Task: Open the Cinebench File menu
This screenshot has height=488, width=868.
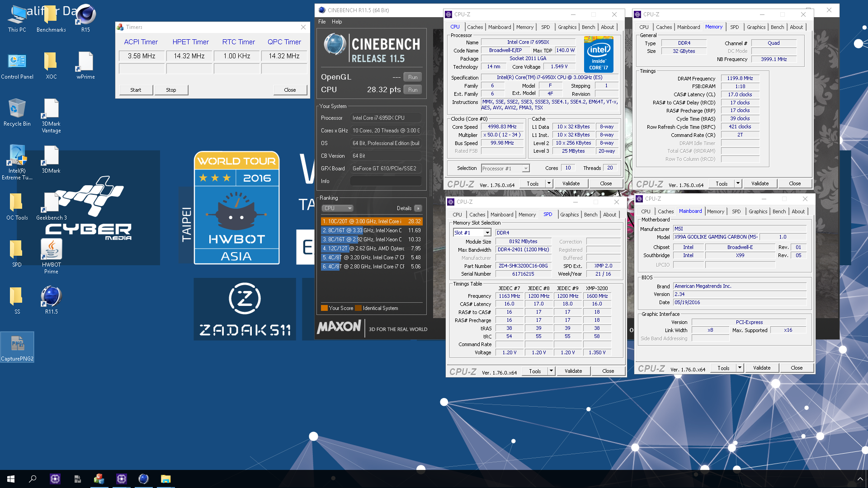Action: (322, 22)
